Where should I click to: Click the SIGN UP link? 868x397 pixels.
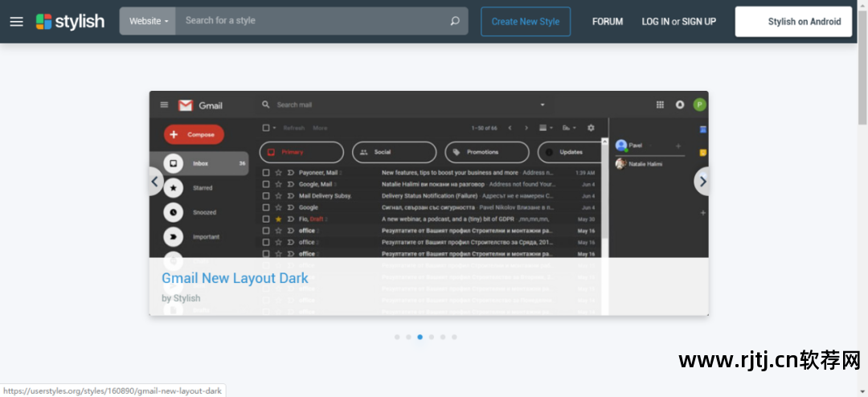698,22
